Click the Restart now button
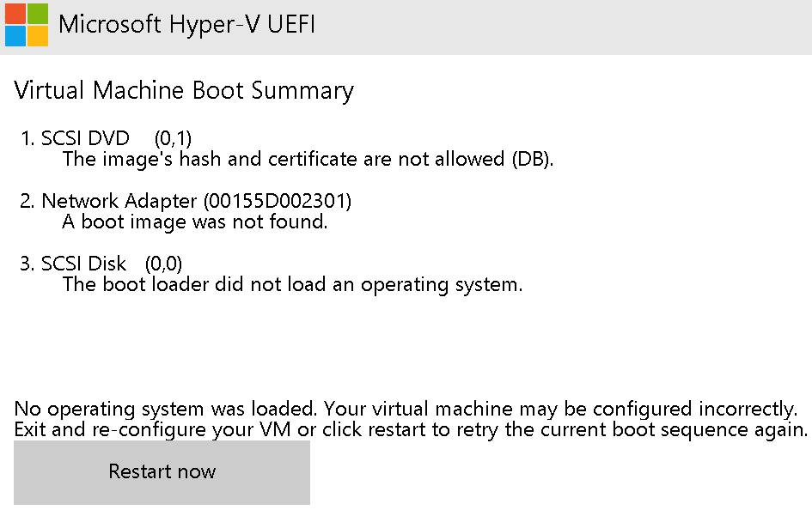Screen dimensions: 812x510 click(x=162, y=472)
